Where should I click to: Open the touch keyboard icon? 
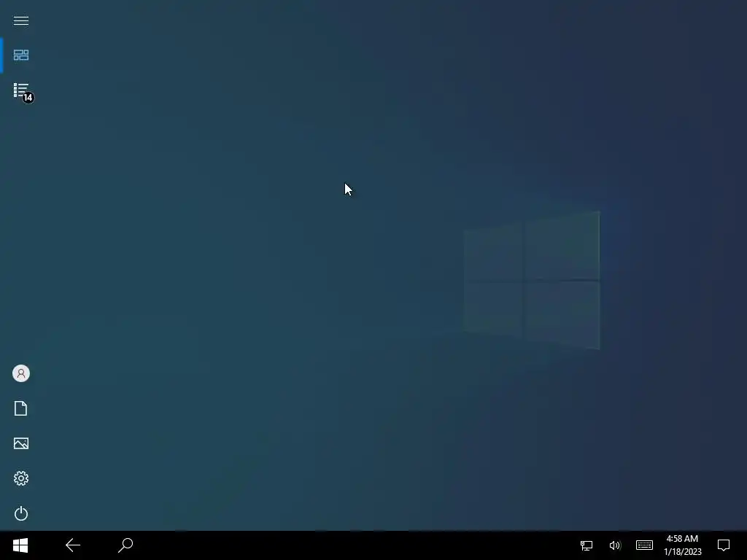point(645,545)
